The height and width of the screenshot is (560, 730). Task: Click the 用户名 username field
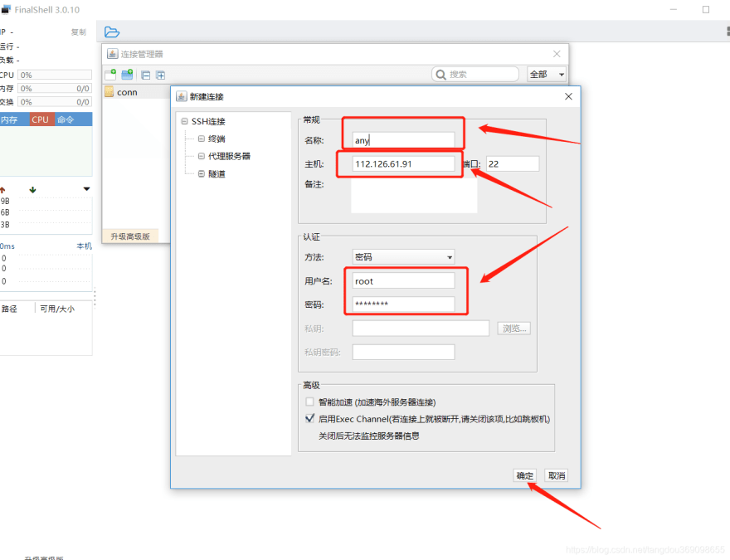click(403, 280)
